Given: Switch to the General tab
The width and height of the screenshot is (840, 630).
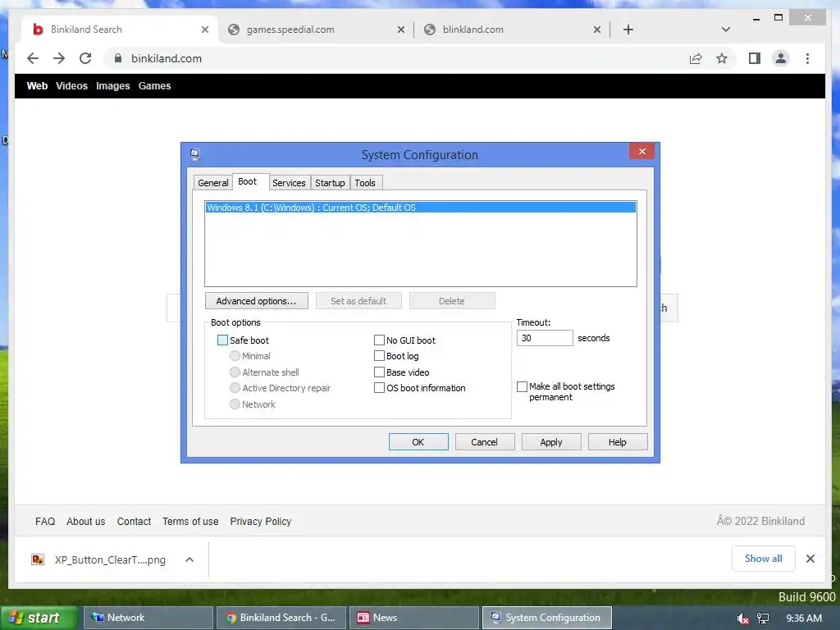Looking at the screenshot, I should tap(212, 183).
